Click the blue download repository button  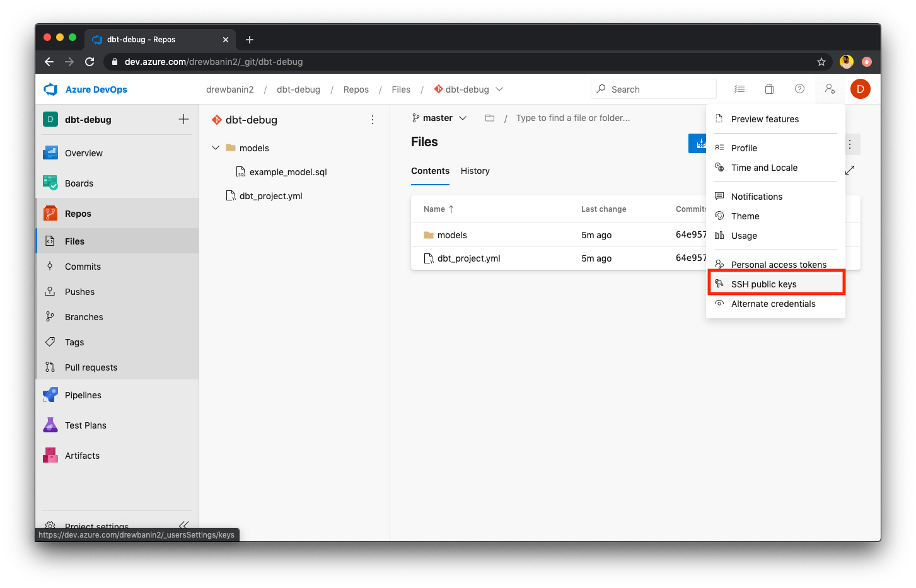tap(697, 143)
